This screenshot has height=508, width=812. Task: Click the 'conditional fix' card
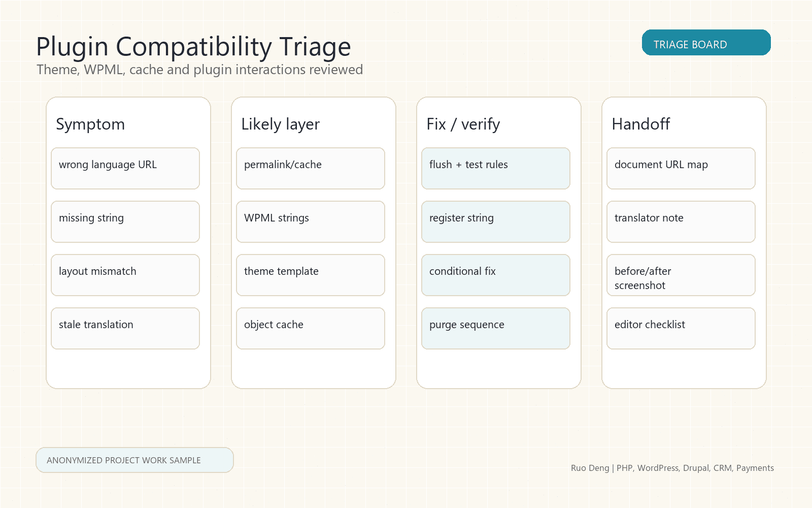[x=496, y=275]
